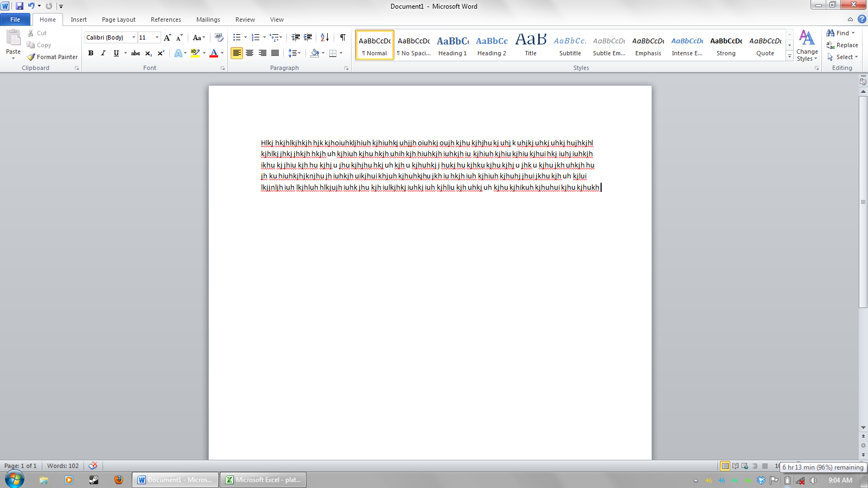
Task: Click the Undo icon in title bar
Action: click(31, 6)
